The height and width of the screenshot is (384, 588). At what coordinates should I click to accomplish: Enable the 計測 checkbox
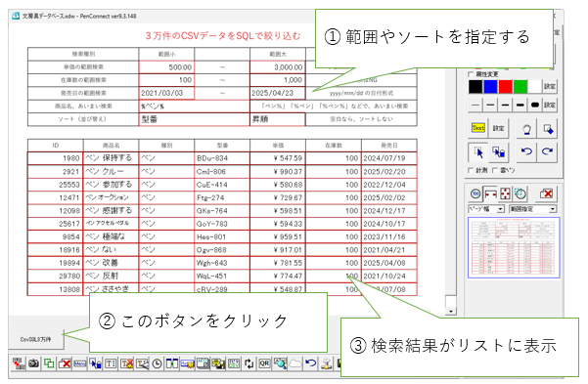(471, 170)
